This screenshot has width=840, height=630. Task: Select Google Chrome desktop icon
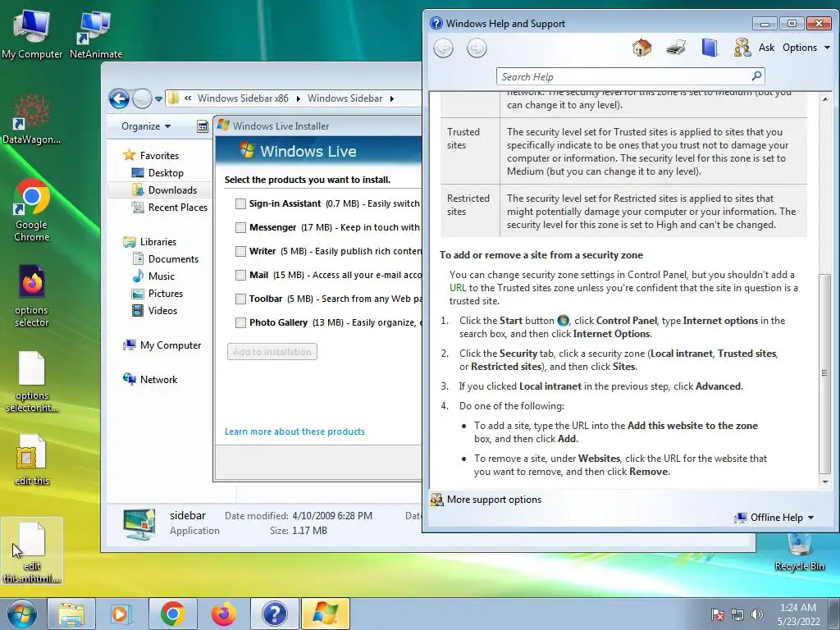click(x=32, y=210)
